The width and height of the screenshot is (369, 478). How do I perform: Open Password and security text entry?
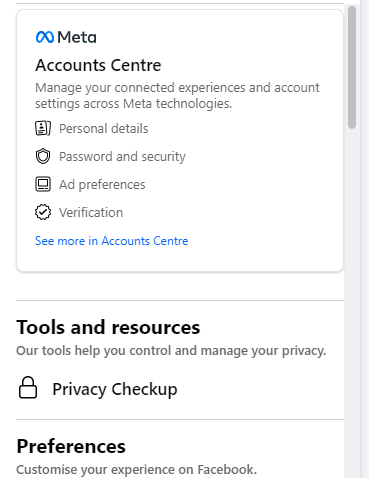(122, 157)
